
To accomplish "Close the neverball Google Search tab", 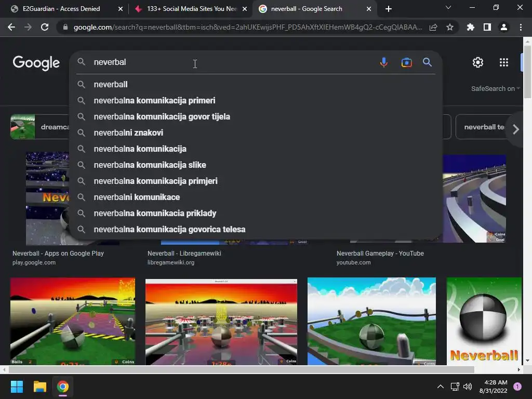I will [369, 9].
